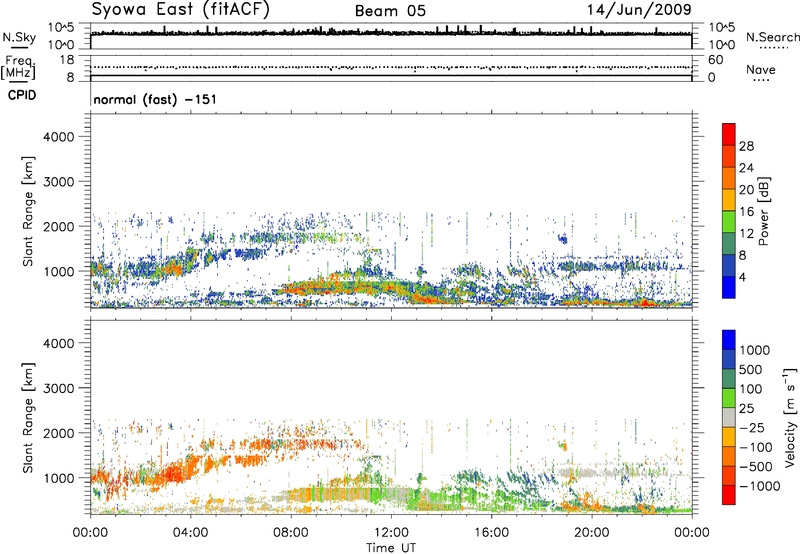
Task: Pick Power colorbar segment between 4 and 8
Action: pyautogui.click(x=729, y=266)
